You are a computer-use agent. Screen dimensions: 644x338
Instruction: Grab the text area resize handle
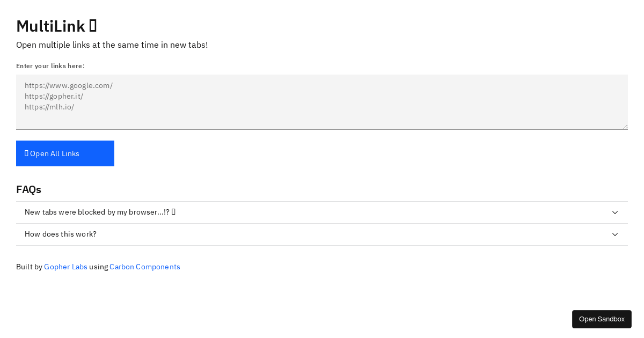[625, 127]
